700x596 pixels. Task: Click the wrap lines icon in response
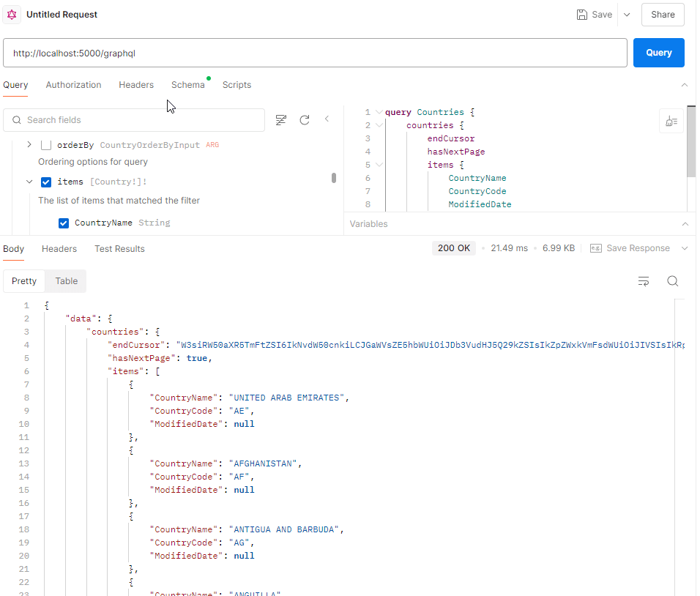(644, 281)
